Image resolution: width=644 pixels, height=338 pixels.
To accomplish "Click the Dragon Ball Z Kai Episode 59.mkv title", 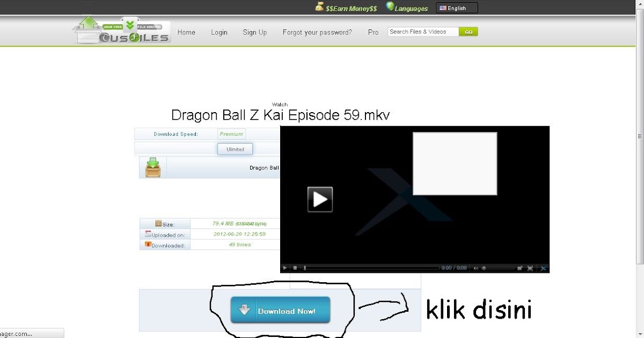I will 280,115.
